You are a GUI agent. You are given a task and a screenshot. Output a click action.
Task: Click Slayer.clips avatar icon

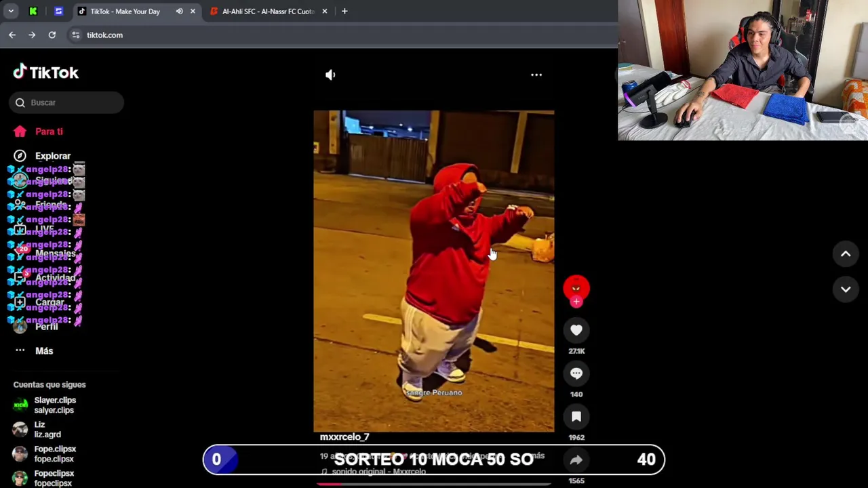pyautogui.click(x=20, y=405)
